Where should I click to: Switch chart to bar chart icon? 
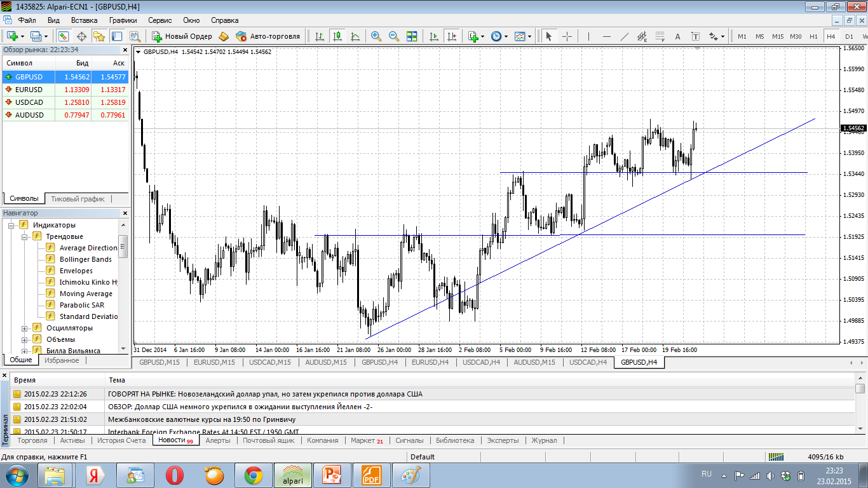click(x=319, y=36)
